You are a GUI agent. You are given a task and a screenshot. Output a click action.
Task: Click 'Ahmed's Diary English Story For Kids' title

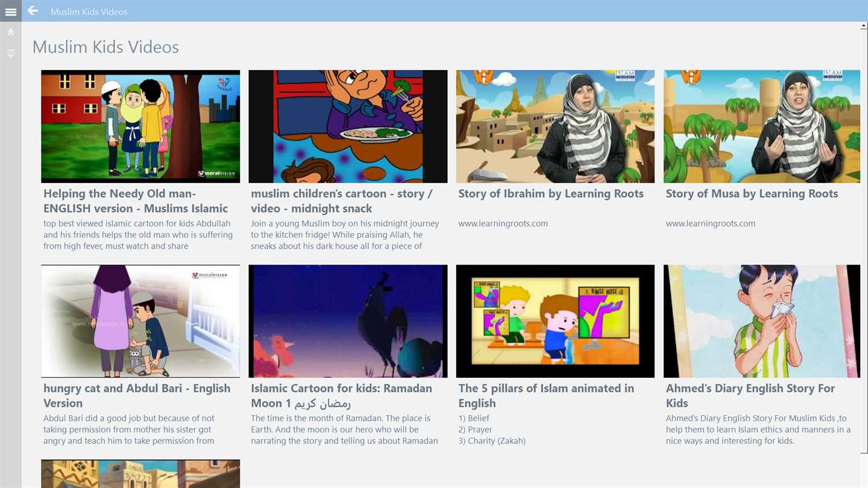(x=750, y=396)
